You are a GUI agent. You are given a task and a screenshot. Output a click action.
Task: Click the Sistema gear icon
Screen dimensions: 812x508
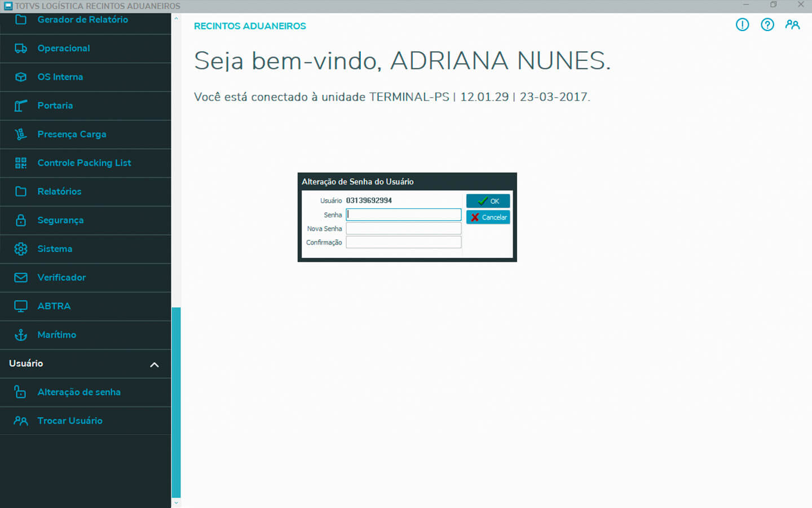click(x=21, y=249)
